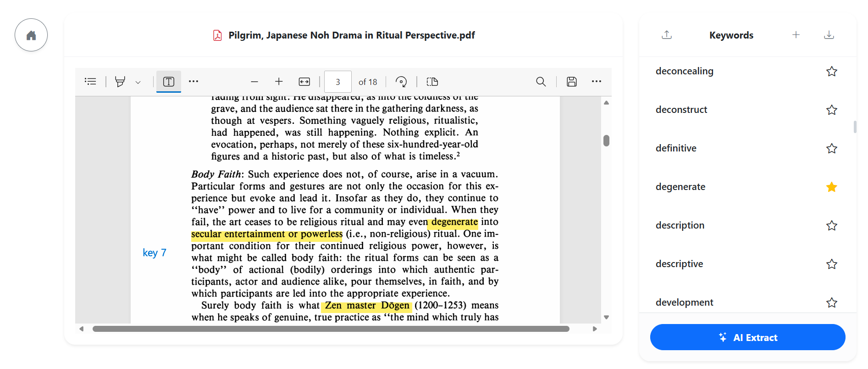This screenshot has height=369, width=868.
Task: Click the keywords panel scrollbar
Action: (855, 127)
